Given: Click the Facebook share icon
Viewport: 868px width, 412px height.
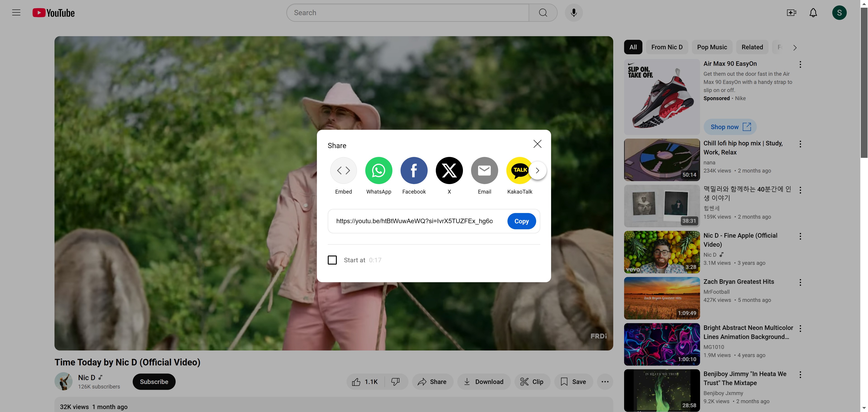Looking at the screenshot, I should click(414, 170).
